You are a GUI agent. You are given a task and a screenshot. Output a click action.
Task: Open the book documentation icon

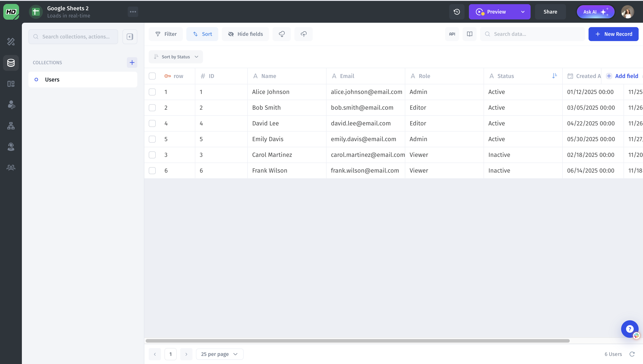click(x=469, y=34)
